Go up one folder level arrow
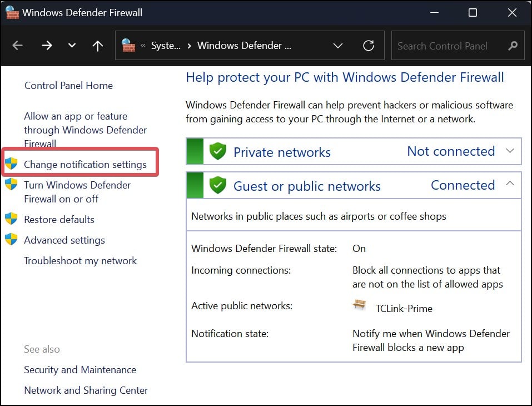This screenshot has height=406, width=532. 98,46
